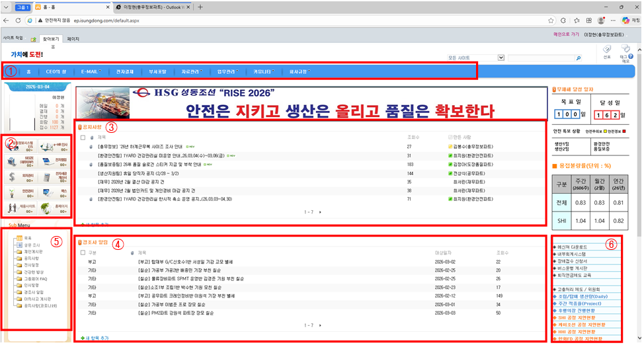
Task: Open the 경영정보시스템 EIS quick link icon
Action: coord(20,145)
